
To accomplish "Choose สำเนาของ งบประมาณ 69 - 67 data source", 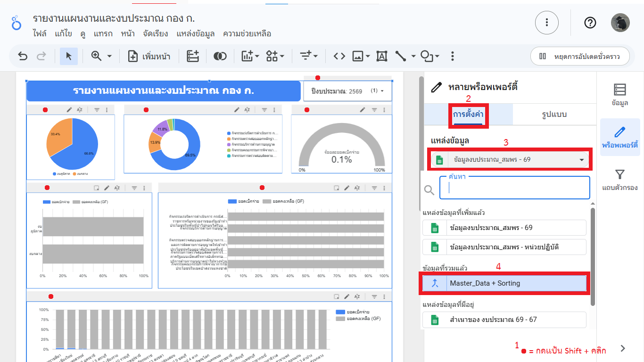I will 504,320.
